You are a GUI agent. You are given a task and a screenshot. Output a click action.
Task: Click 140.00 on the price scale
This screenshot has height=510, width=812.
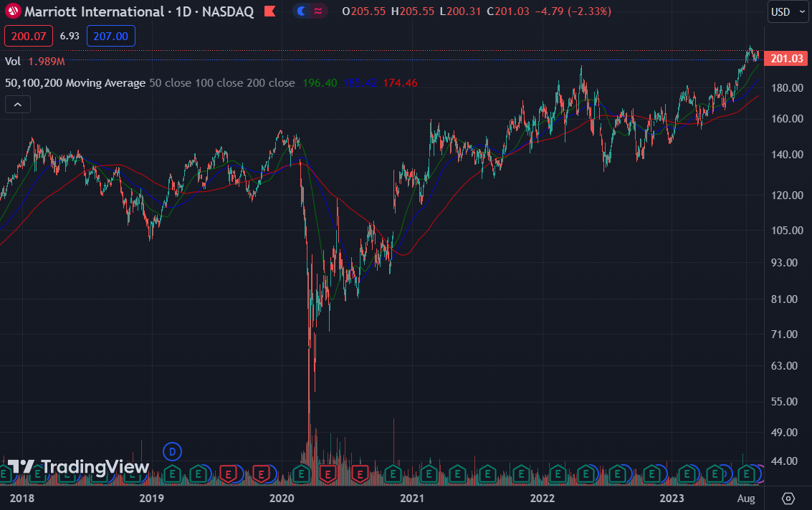pyautogui.click(x=787, y=154)
